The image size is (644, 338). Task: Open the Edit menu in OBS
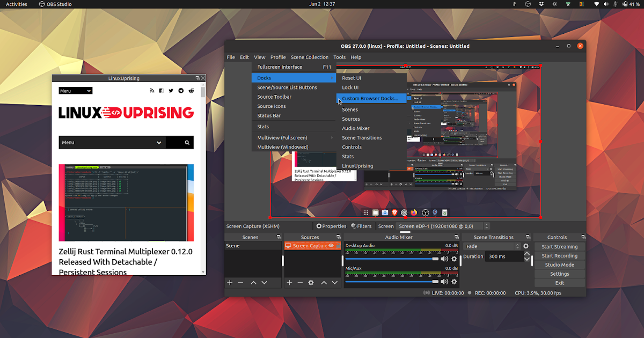pyautogui.click(x=244, y=57)
